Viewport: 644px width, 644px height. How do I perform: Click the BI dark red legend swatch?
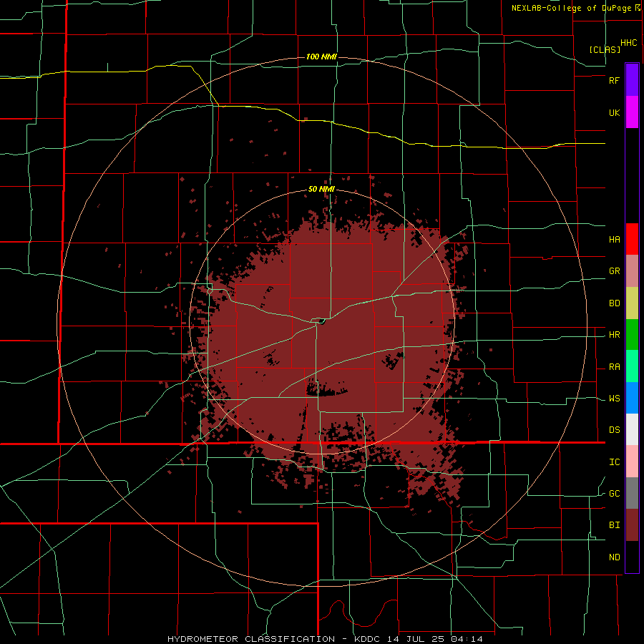(632, 525)
